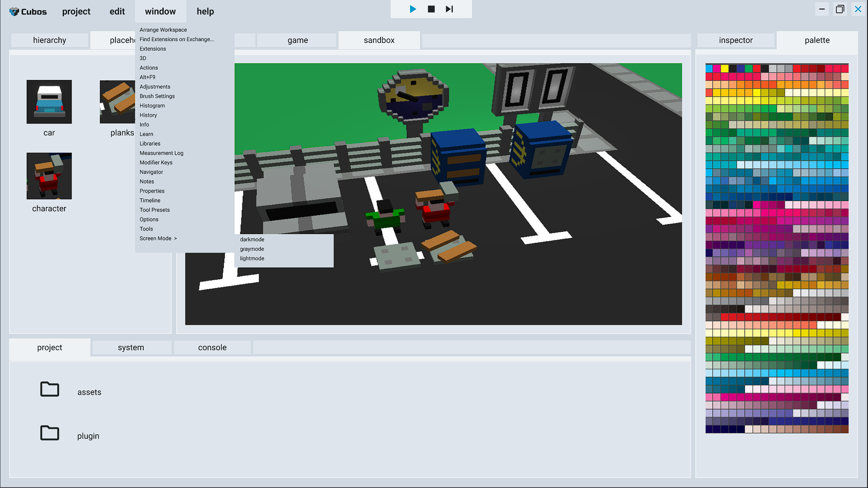Choose Libraries menu entry
This screenshot has height=488, width=868.
150,144
